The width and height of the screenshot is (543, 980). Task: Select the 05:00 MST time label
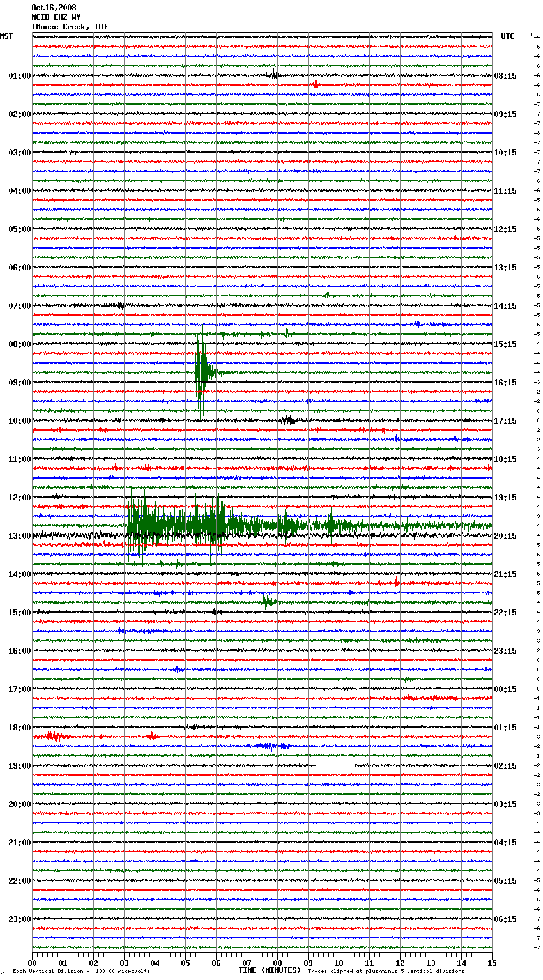20,229
